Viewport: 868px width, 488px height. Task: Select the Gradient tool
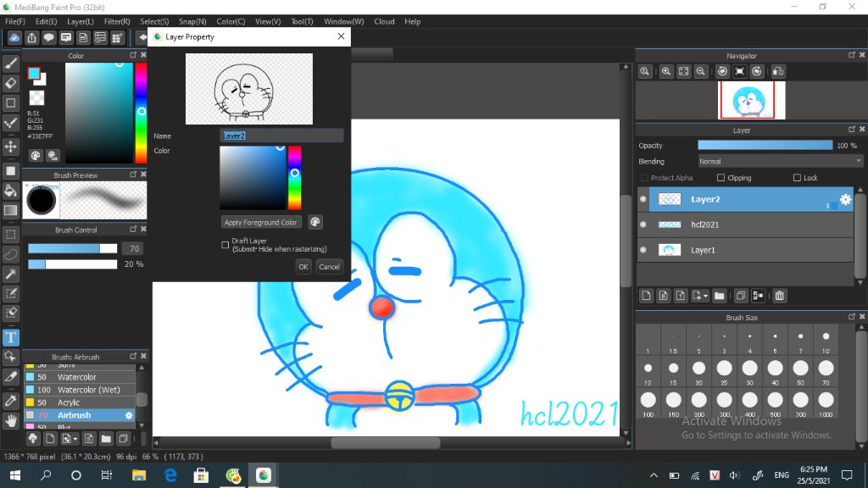tap(10, 210)
